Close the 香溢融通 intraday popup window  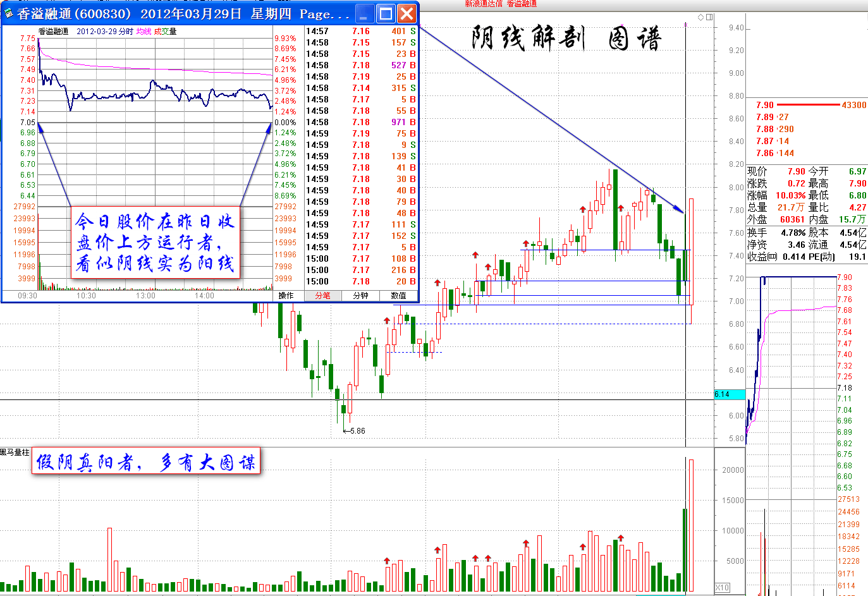(407, 13)
